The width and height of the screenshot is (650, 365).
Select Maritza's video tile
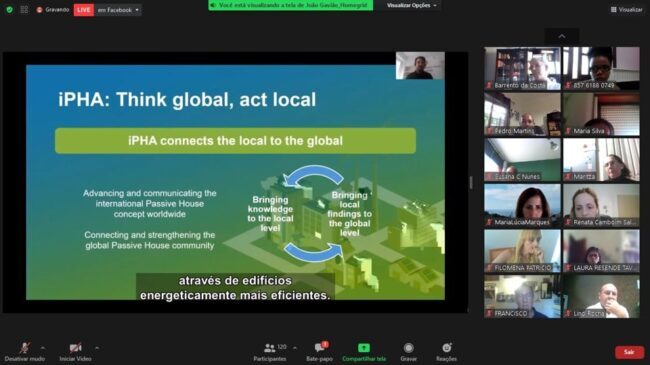click(601, 160)
